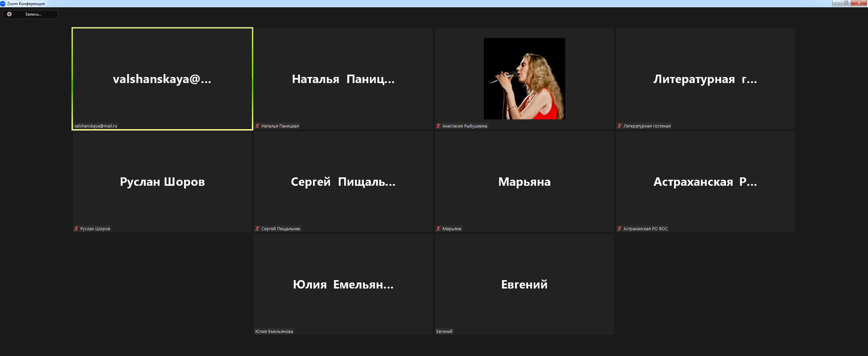This screenshot has width=868, height=356.
Task: Click muted mic icon beside Марьяна label
Action: (x=439, y=229)
